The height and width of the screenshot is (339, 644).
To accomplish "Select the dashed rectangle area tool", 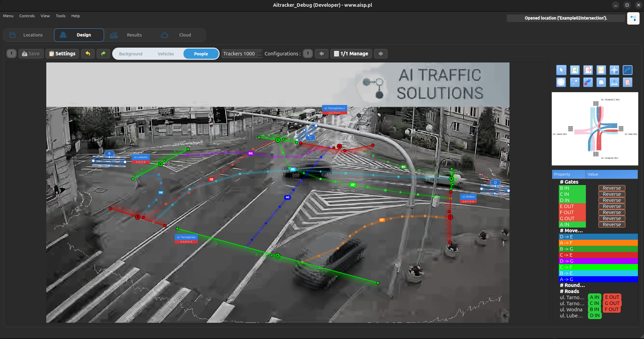I will click(x=561, y=82).
